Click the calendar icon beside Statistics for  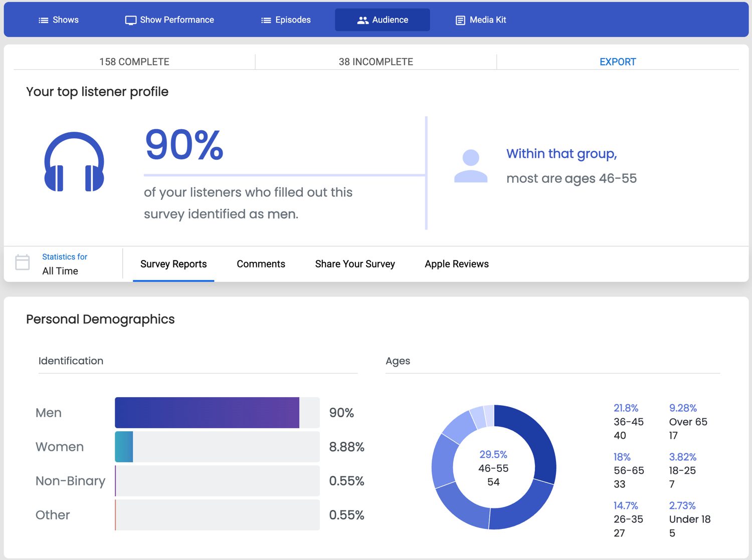[x=23, y=262]
